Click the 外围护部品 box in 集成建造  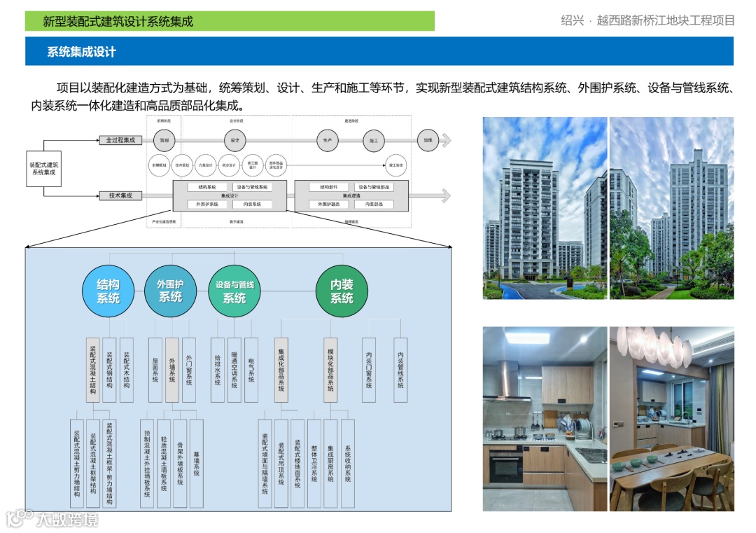coord(329,205)
